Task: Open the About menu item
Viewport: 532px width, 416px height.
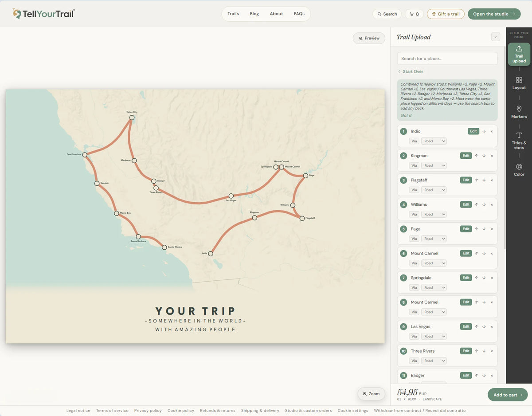Action: [276, 14]
